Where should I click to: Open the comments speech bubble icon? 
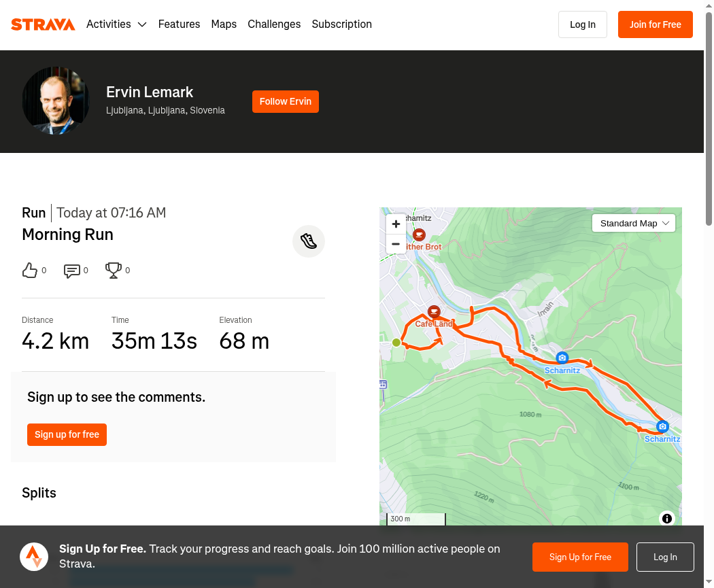click(x=72, y=271)
